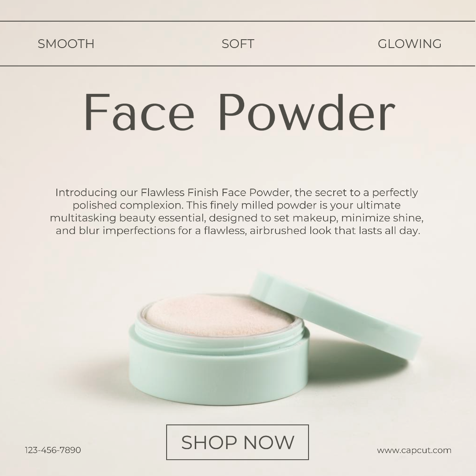The image size is (476, 476).
Task: Click the phrase airbrushed look in description
Action: [290, 231]
